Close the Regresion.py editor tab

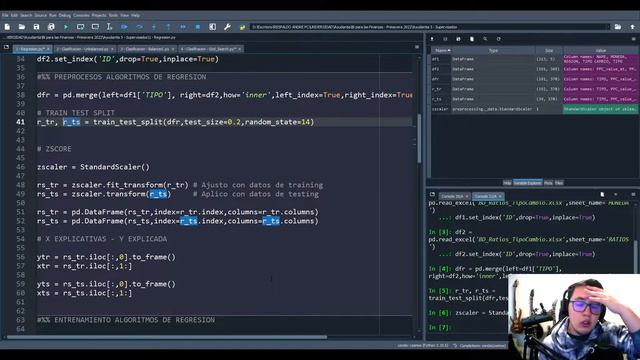(48, 49)
